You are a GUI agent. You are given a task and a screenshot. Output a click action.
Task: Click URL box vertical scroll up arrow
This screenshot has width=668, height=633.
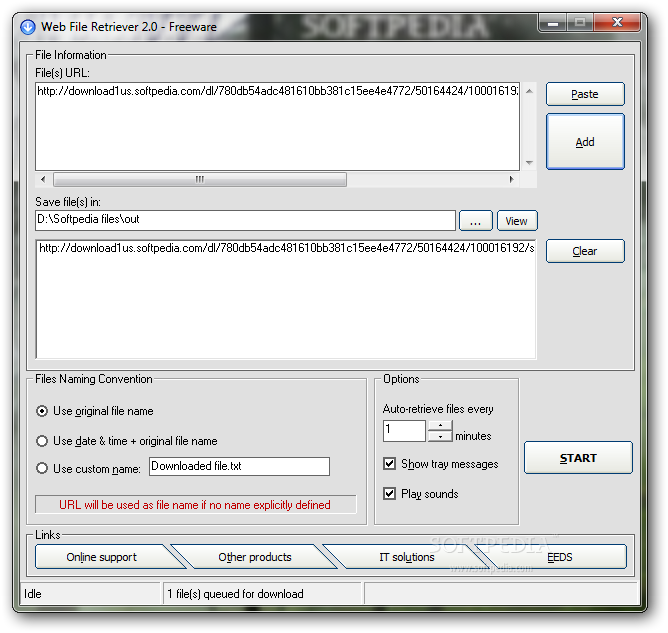pyautogui.click(x=529, y=91)
